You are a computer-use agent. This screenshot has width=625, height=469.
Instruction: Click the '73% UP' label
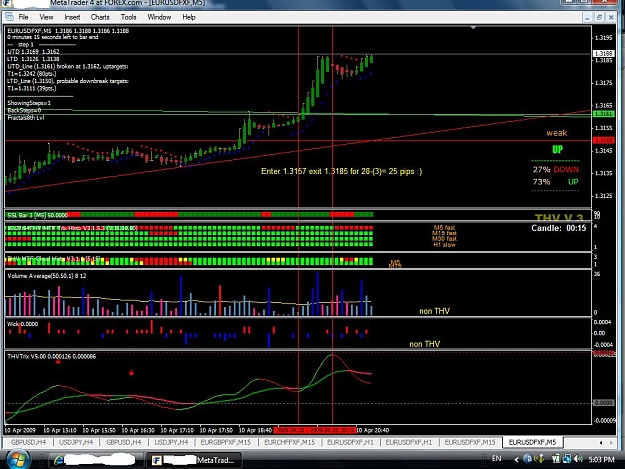tap(556, 182)
